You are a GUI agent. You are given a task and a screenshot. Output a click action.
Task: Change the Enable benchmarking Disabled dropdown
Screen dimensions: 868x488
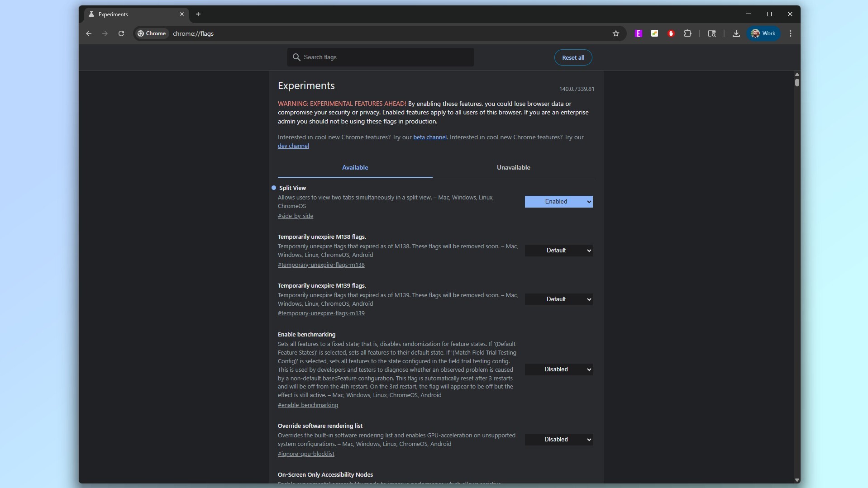pyautogui.click(x=558, y=370)
